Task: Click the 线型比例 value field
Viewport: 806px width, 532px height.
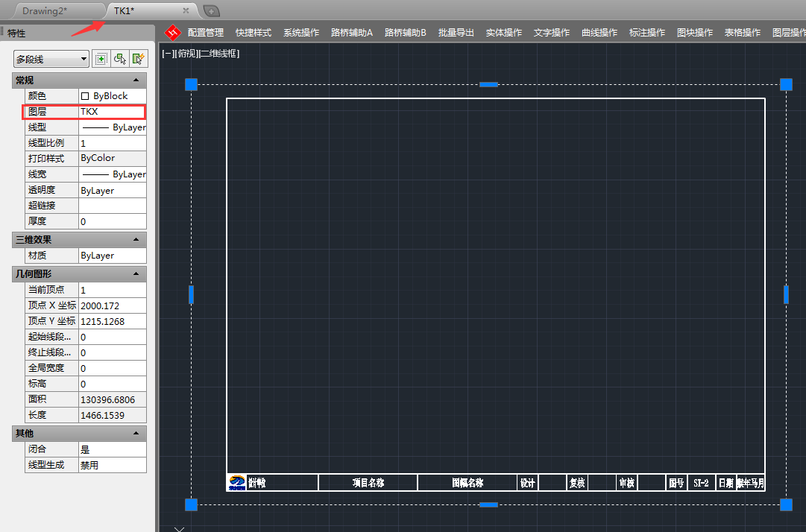Action: click(x=113, y=143)
